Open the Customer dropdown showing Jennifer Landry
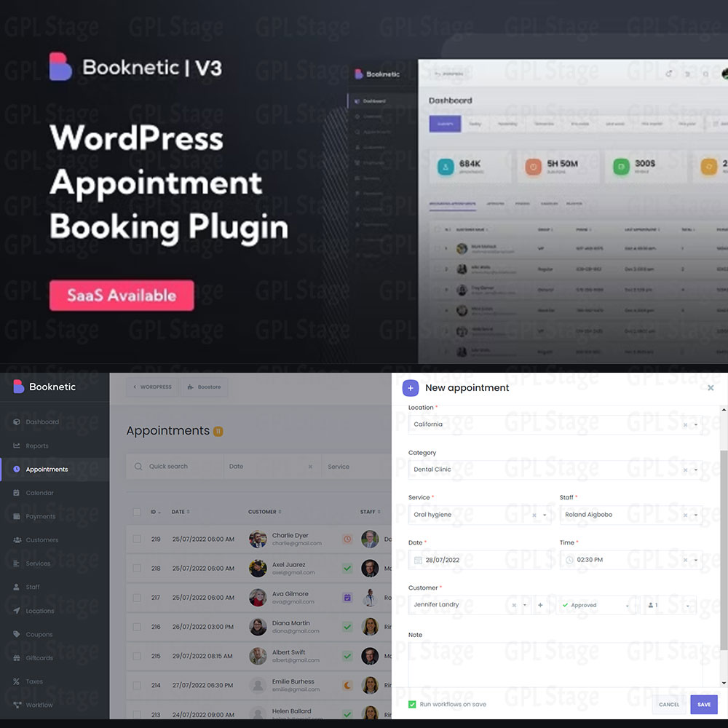 point(470,604)
